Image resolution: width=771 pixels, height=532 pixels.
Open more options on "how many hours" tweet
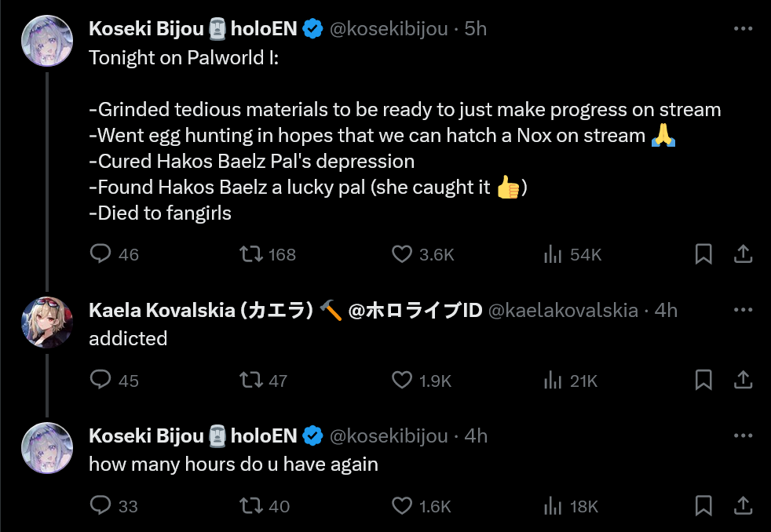point(743,435)
